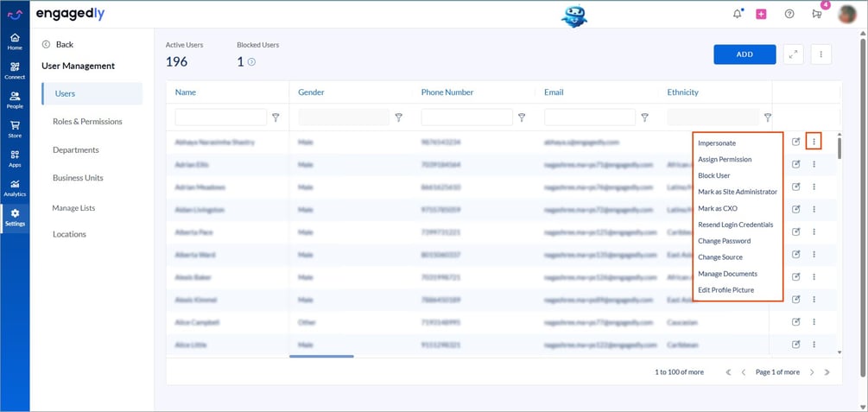The image size is (868, 412).
Task: Go to the previous page of users
Action: (x=744, y=372)
